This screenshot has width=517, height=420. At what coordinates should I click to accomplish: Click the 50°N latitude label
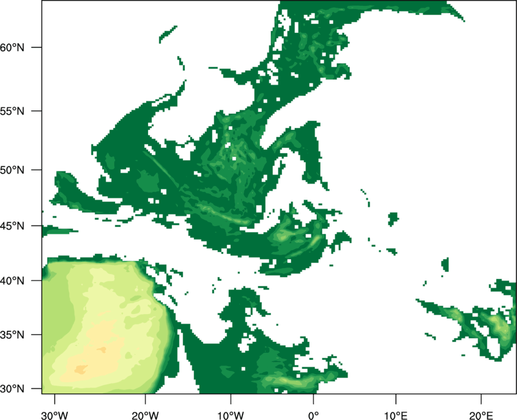(12, 170)
